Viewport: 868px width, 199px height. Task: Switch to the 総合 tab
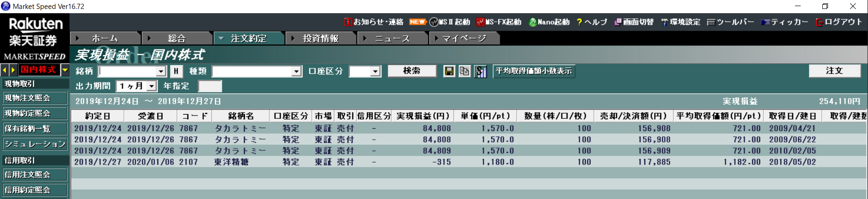click(x=177, y=39)
